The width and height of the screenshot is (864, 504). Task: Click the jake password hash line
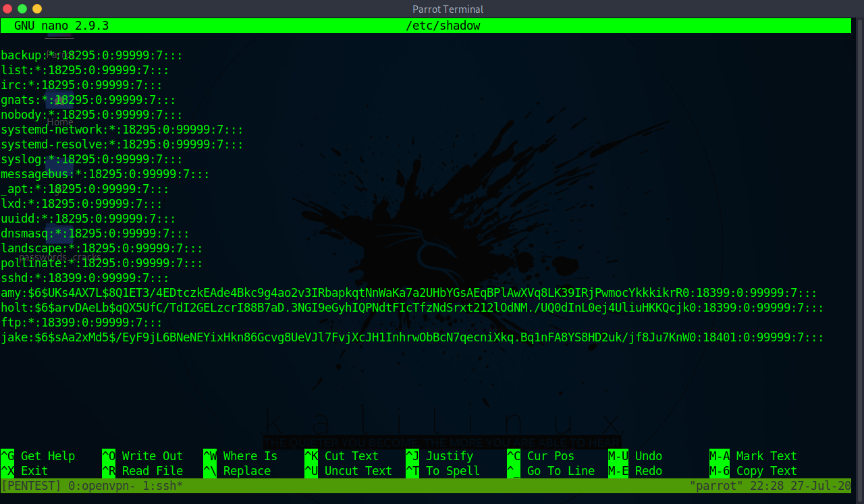click(x=412, y=337)
